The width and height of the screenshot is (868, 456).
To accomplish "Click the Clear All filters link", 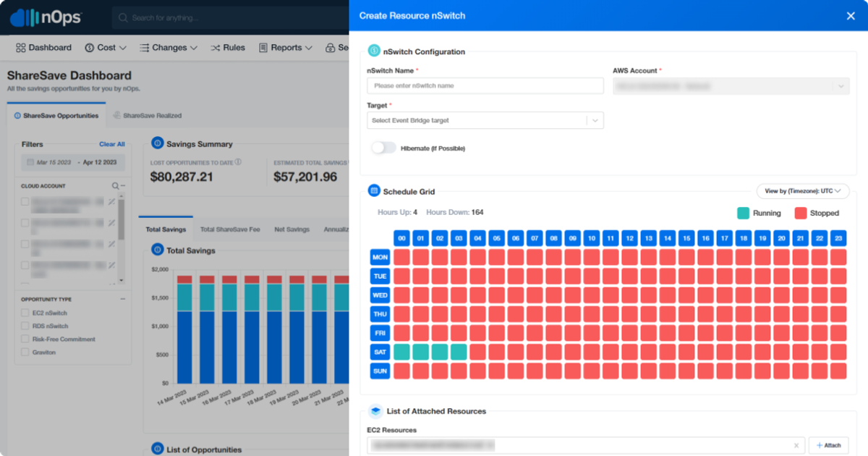I will tap(112, 145).
